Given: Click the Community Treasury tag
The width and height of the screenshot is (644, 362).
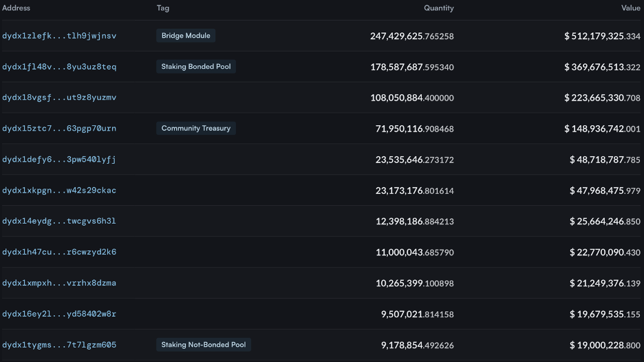Looking at the screenshot, I should pos(196,129).
